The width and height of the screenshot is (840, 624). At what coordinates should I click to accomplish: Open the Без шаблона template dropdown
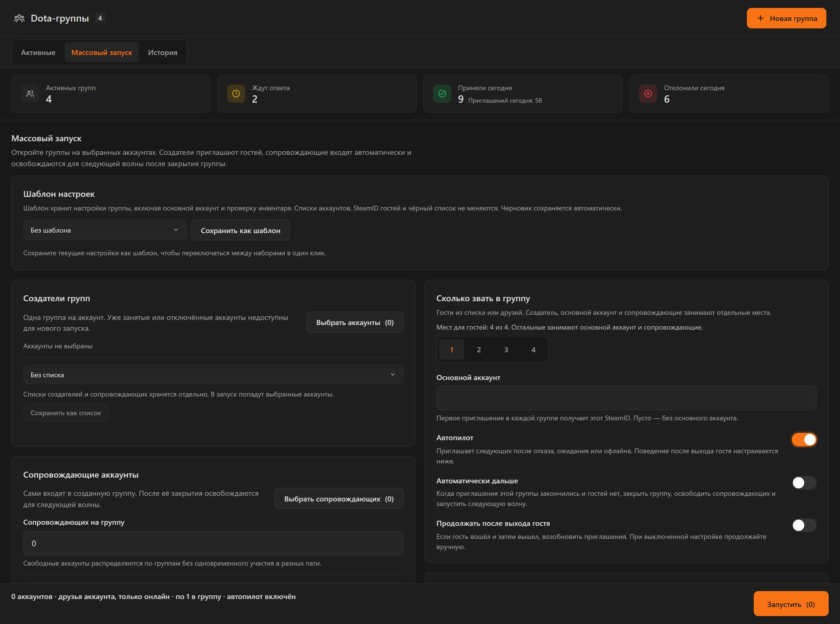tap(105, 230)
